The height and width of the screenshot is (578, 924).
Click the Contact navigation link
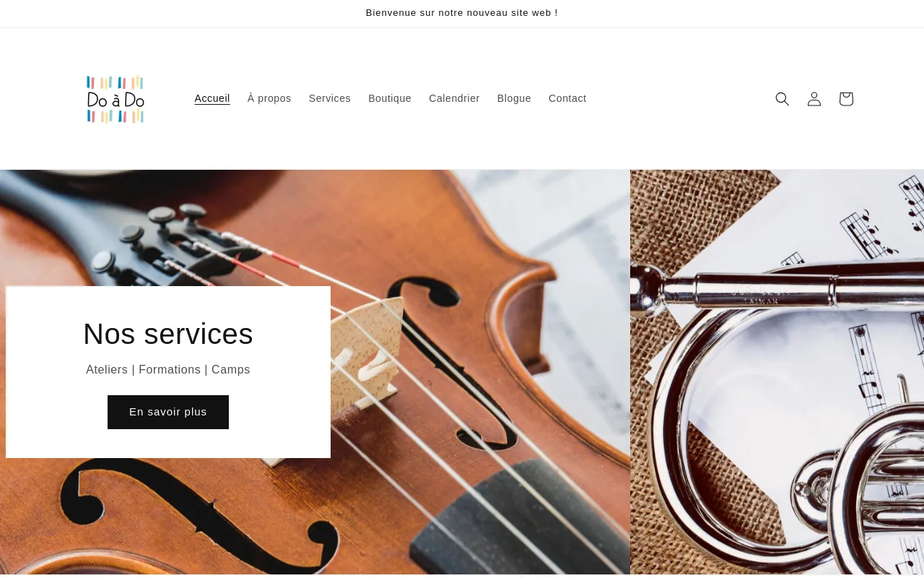click(x=567, y=98)
